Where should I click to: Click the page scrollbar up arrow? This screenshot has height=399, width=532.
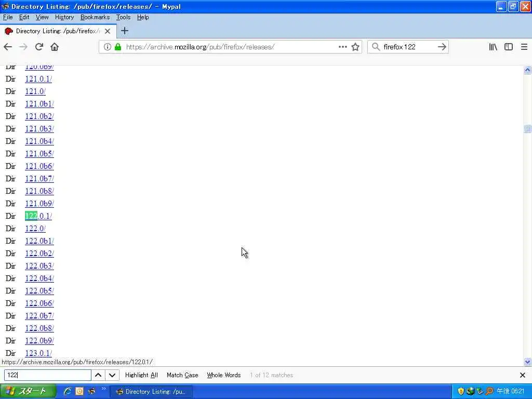coord(527,70)
